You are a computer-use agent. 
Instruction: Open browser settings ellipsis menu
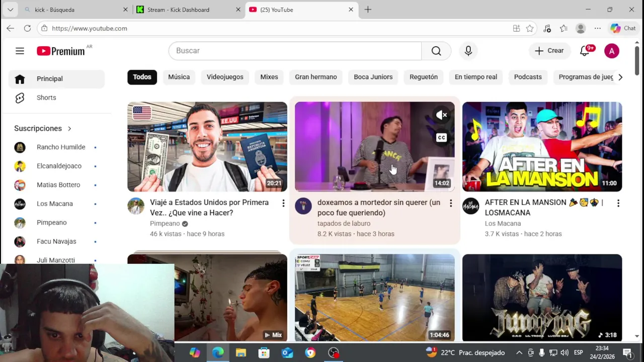(x=597, y=28)
